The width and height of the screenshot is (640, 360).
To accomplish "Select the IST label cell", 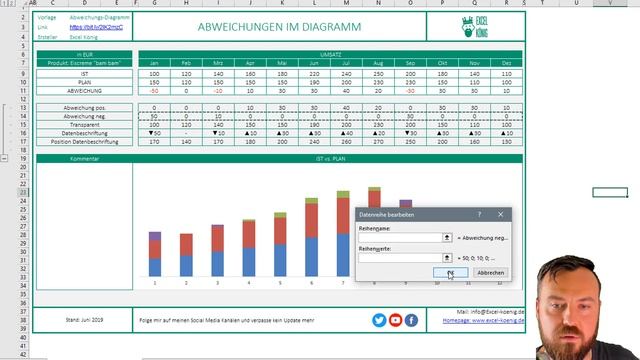I will click(x=84, y=74).
